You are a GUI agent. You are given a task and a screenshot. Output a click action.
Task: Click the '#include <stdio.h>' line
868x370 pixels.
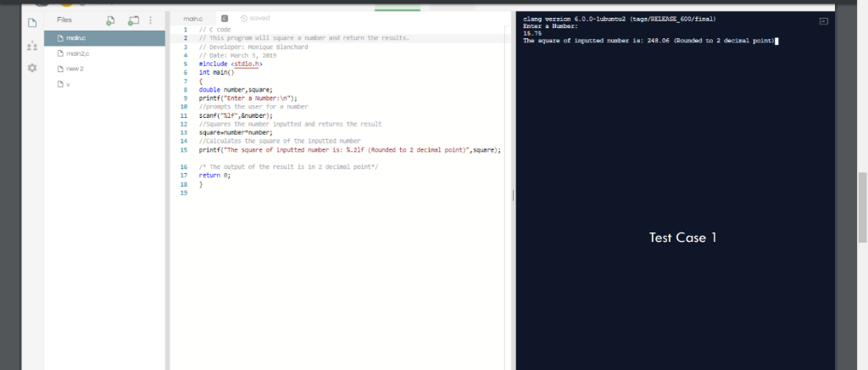[231, 64]
